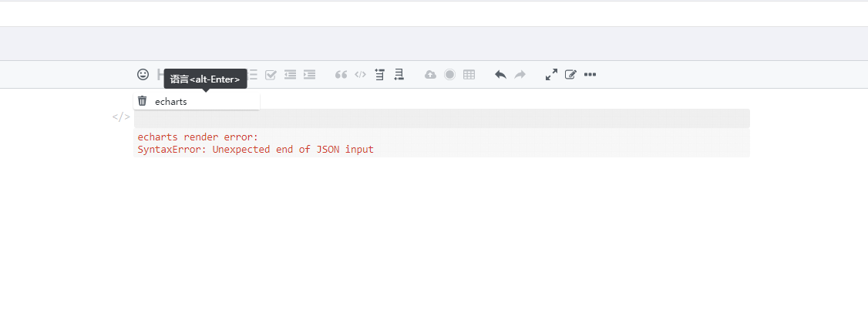Image resolution: width=868 pixels, height=334 pixels.
Task: Redo the last edit
Action: pyautogui.click(x=520, y=74)
